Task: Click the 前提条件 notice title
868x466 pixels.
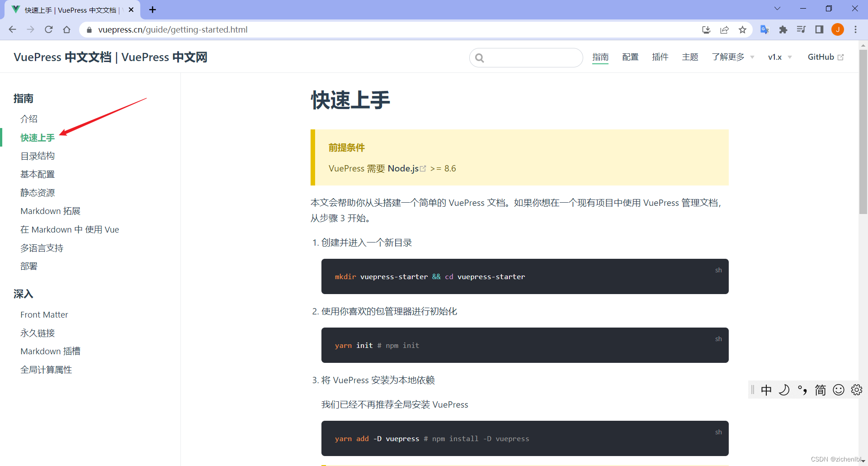Action: (346, 147)
